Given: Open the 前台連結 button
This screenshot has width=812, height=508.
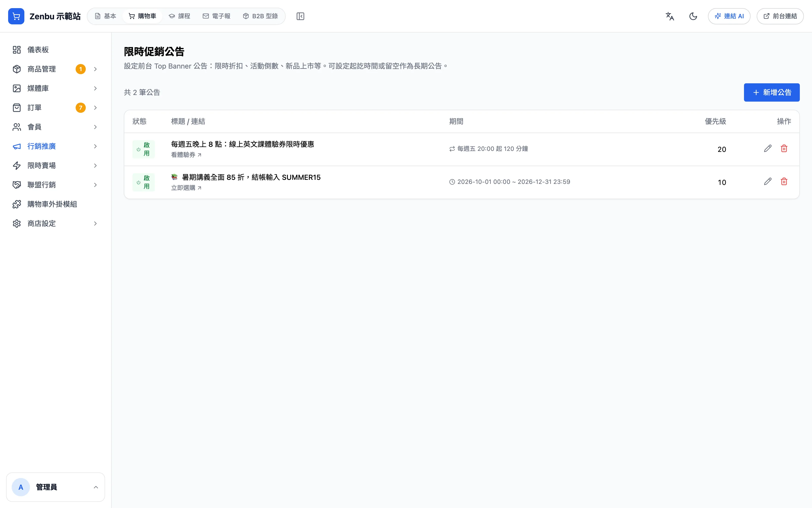Looking at the screenshot, I should [x=780, y=16].
